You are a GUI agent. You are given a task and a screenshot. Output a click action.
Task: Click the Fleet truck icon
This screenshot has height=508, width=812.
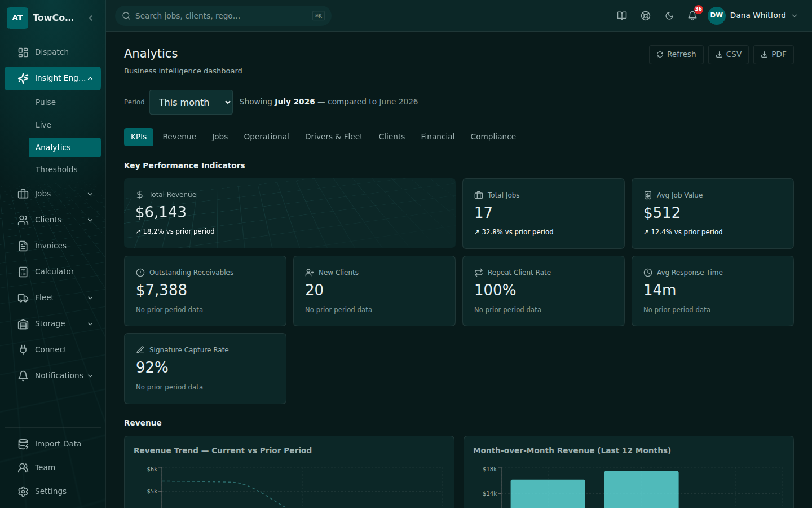point(23,298)
